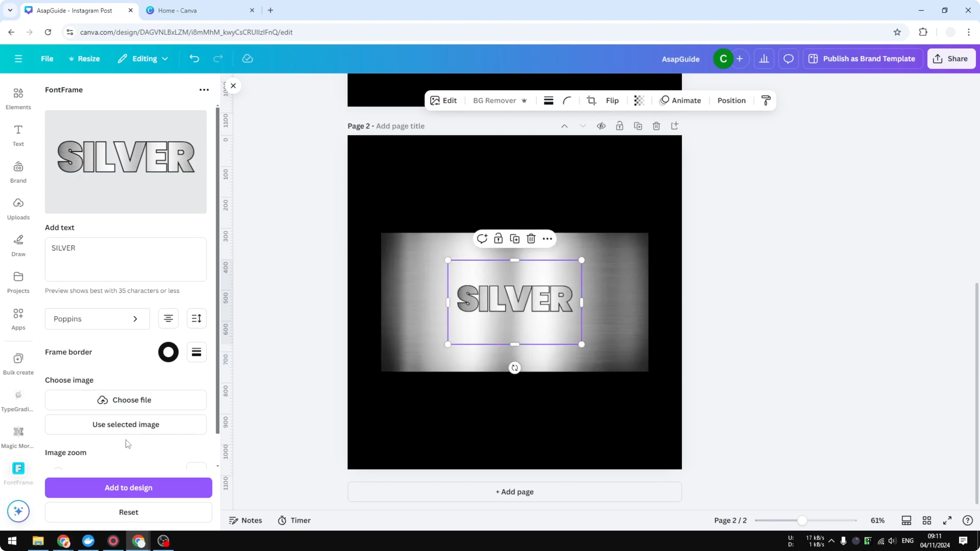Click the SILVER add text input field

coord(125,259)
